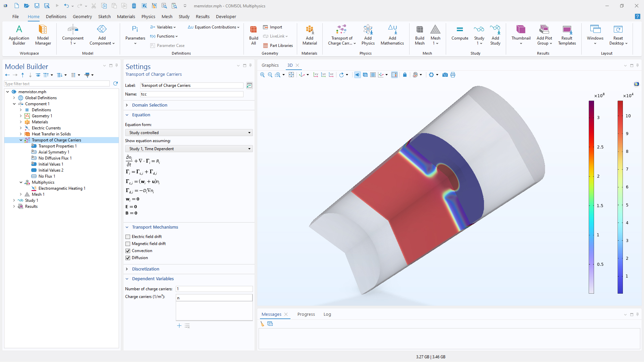Click the Print icon in the graphics toolbar

click(453, 75)
